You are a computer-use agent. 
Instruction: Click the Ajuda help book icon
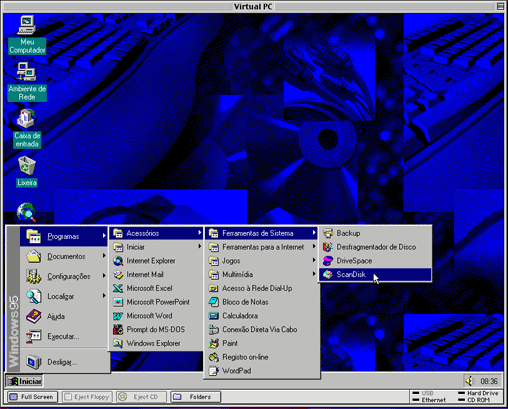34,316
